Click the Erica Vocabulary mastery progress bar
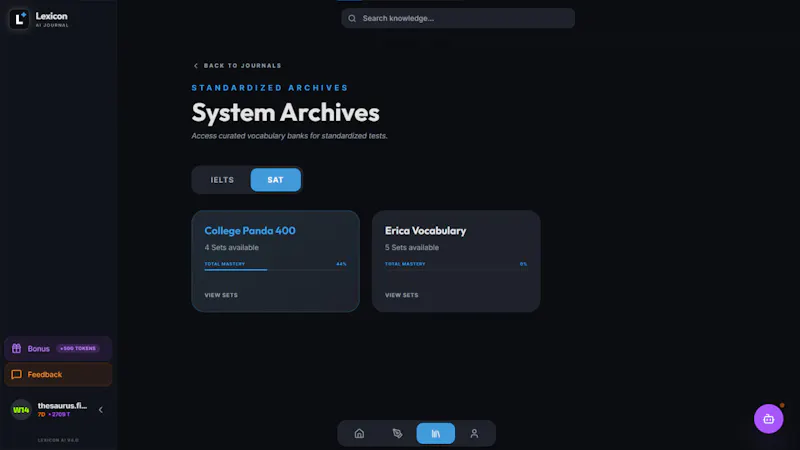This screenshot has width=800, height=450. [x=456, y=270]
